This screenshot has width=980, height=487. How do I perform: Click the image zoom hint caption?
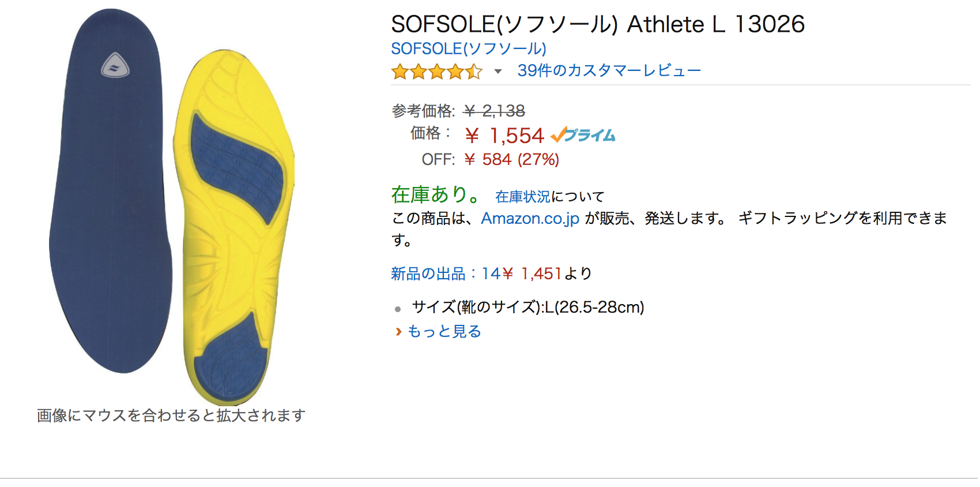pyautogui.click(x=171, y=415)
